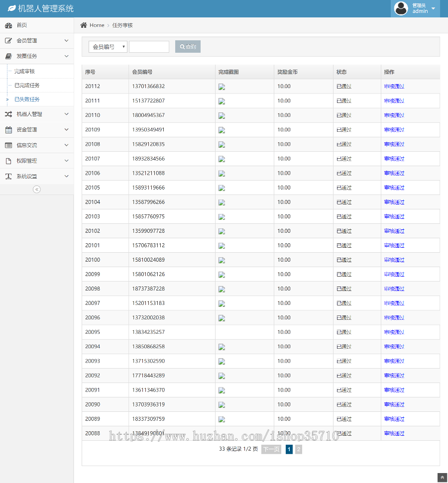This screenshot has height=483, width=448.
Task: Click member number 17718443289
Action: 148,376
